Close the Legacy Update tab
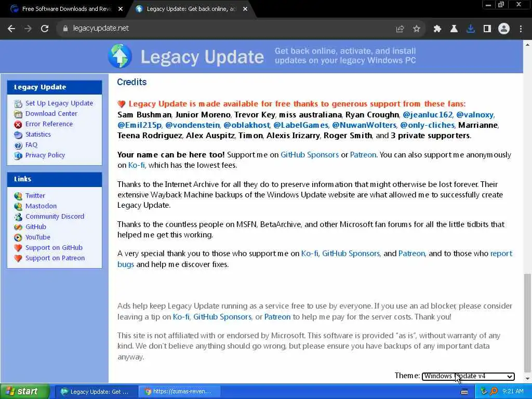The image size is (532, 399). (x=245, y=9)
